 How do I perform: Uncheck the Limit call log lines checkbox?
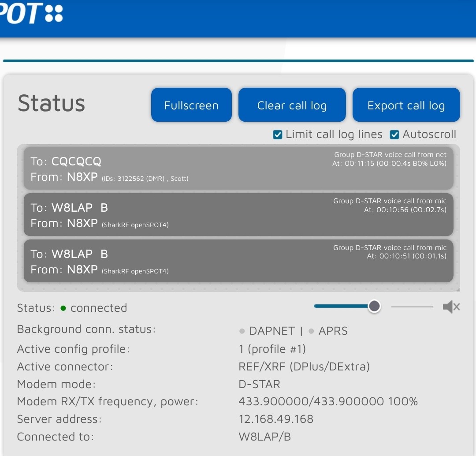click(278, 135)
